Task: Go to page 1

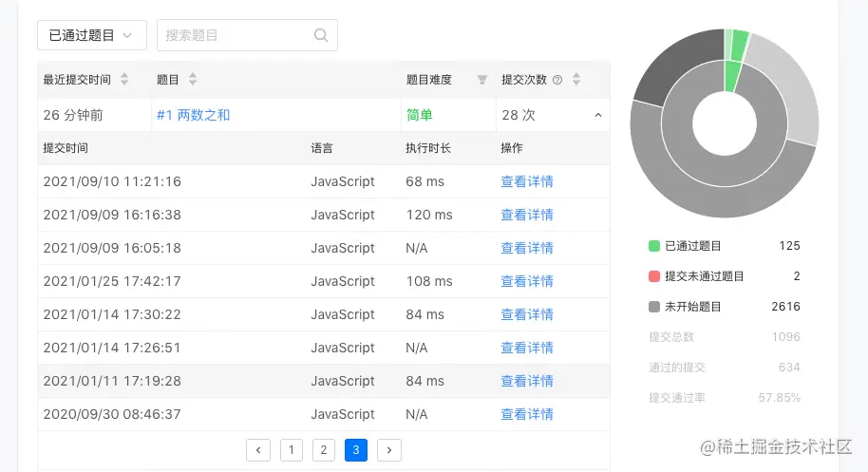Action: [292, 450]
